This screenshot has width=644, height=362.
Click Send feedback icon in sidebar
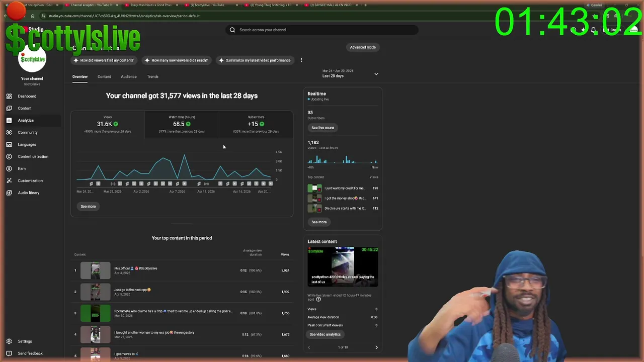pyautogui.click(x=9, y=353)
